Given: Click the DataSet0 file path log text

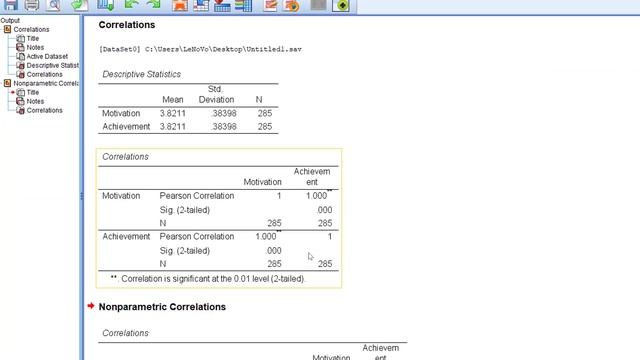Looking at the screenshot, I should click(200, 49).
